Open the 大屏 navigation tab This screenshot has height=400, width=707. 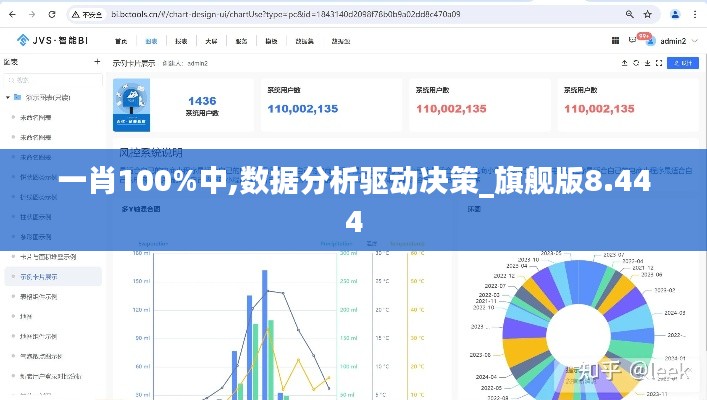211,41
